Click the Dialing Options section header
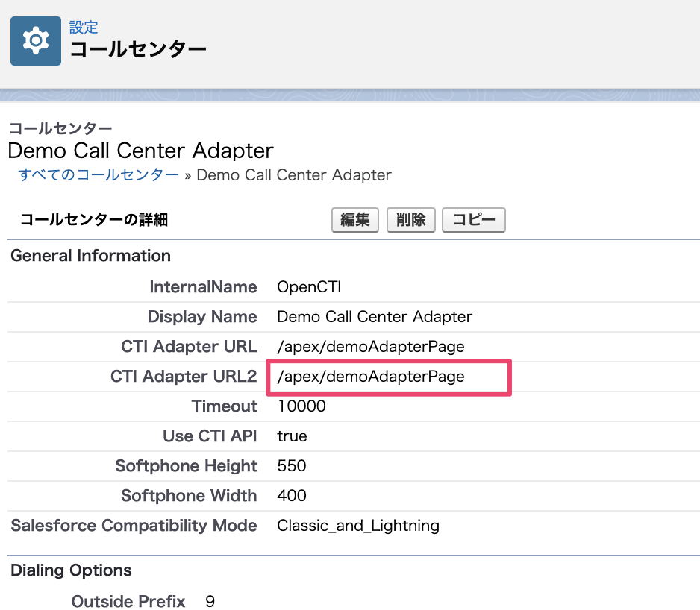 70,570
